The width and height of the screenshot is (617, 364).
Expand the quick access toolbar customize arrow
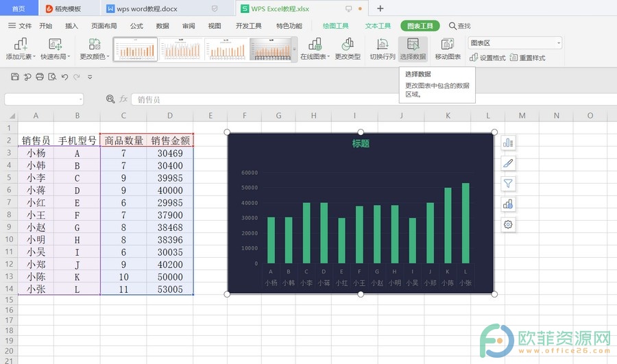point(90,77)
